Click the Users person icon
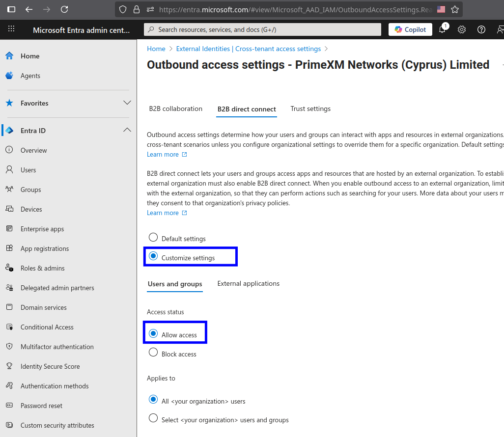Screen dimensions: 504x437 click(x=9, y=169)
